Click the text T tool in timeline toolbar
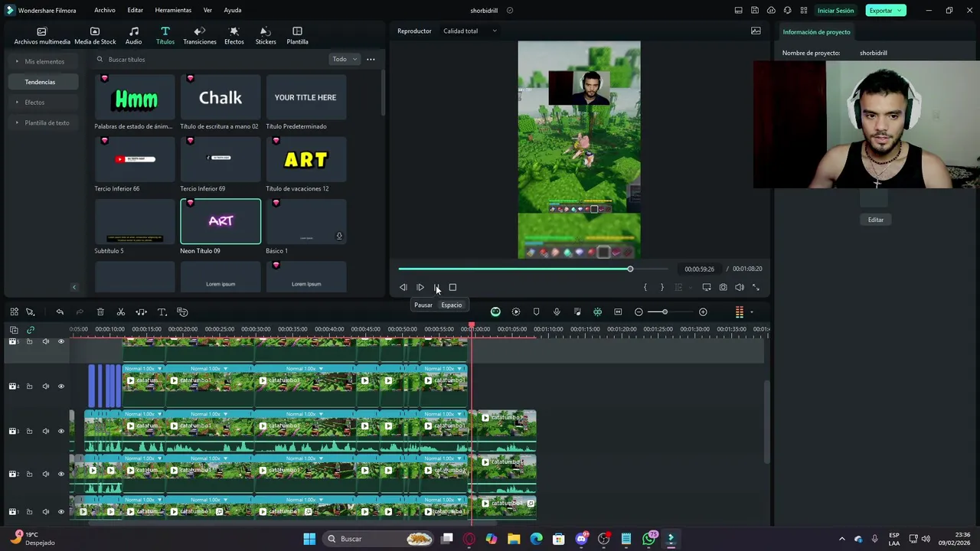Image resolution: width=980 pixels, height=551 pixels. pyautogui.click(x=162, y=312)
